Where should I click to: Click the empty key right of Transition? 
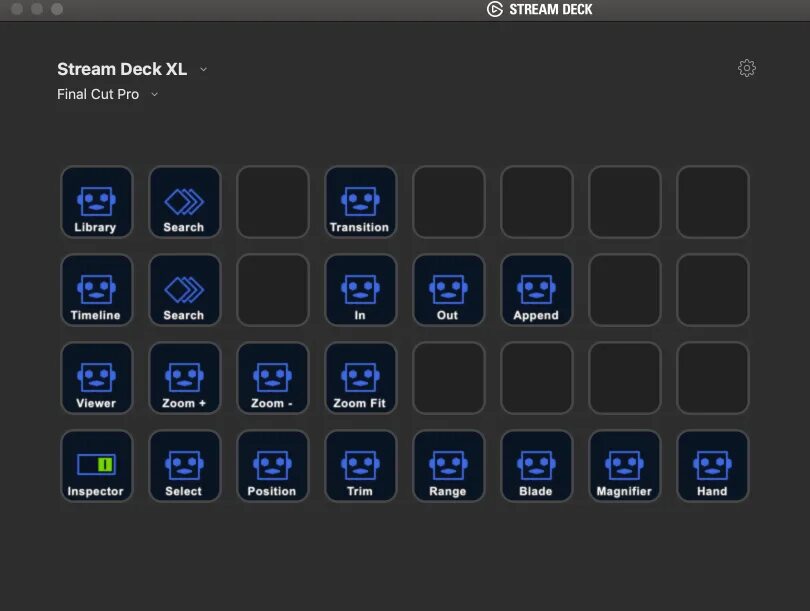point(448,202)
